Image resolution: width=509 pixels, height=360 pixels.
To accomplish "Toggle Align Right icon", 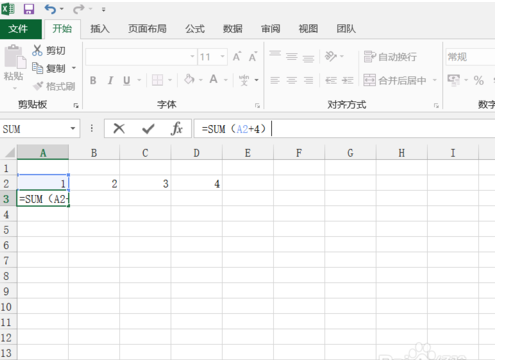I will click(308, 80).
